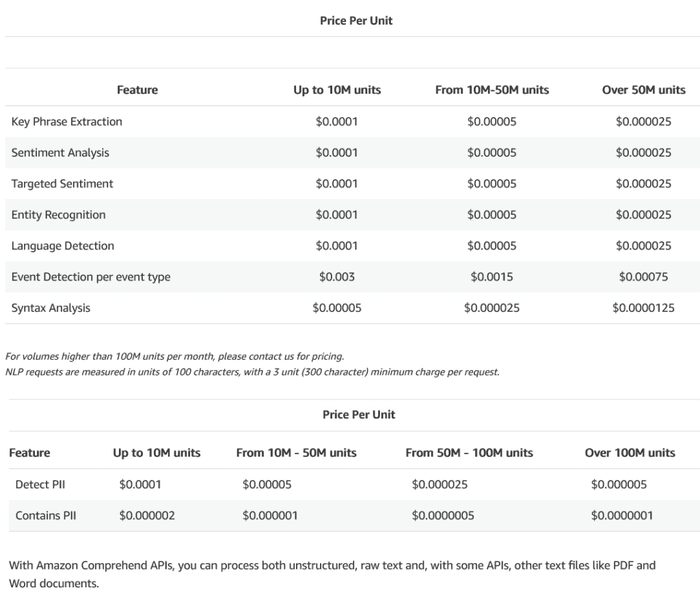This screenshot has height=599, width=700.
Task: Click Sentiment Analysis 10M-50M price
Action: coord(492,152)
